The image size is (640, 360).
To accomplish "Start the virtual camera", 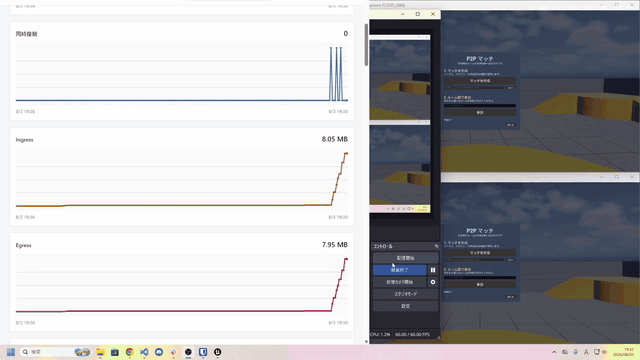I will [400, 282].
